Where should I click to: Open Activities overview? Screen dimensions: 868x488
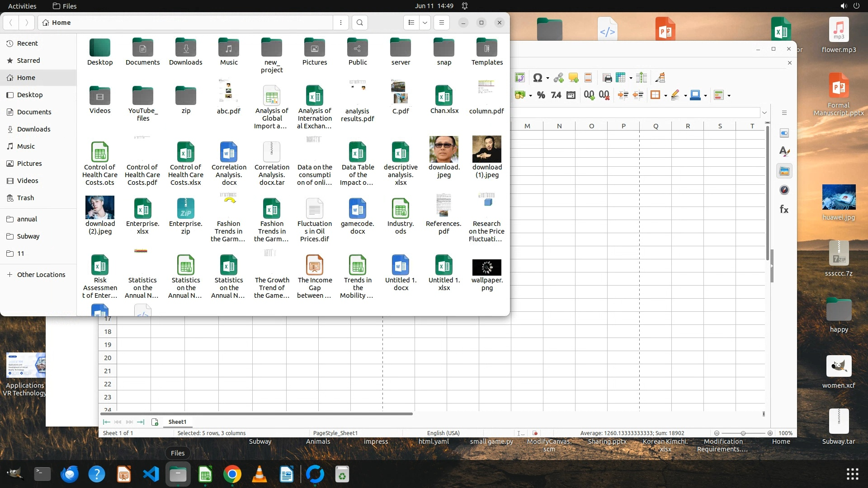[22, 6]
